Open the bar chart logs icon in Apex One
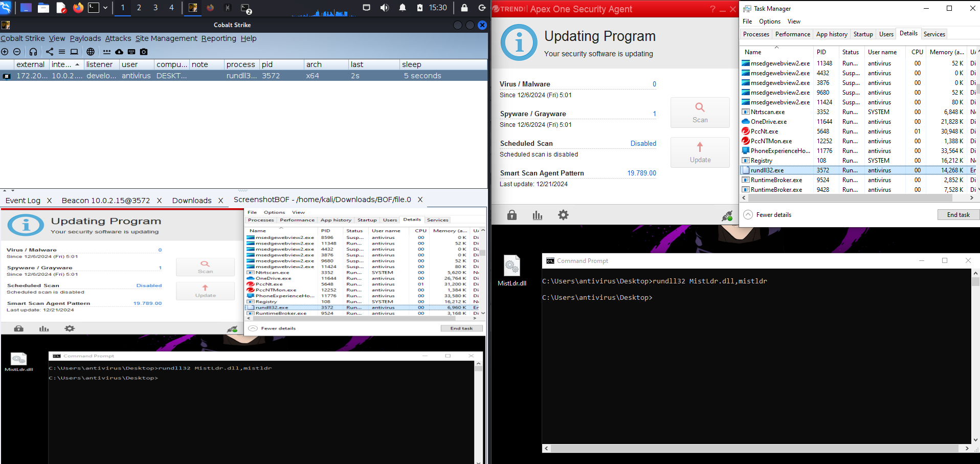The width and height of the screenshot is (980, 464). click(x=538, y=215)
